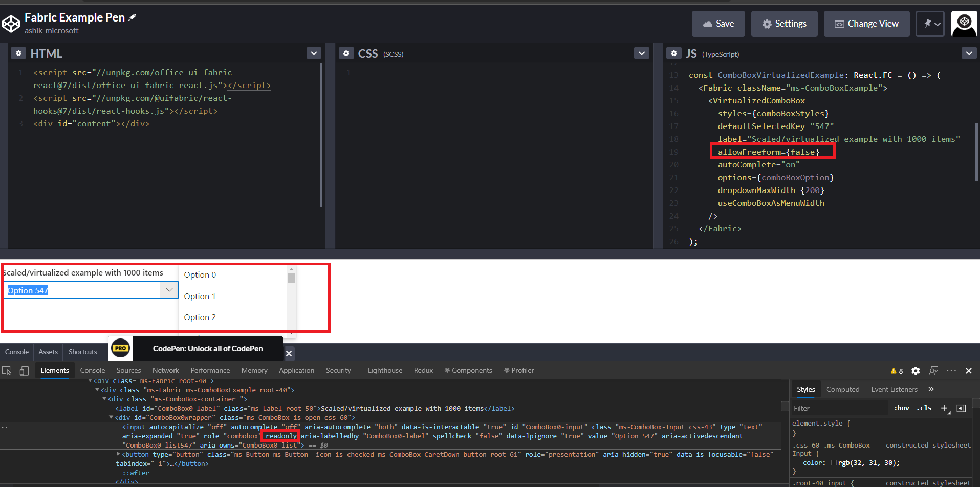Open the rgb(32, 31, 30) color swatch
Image resolution: width=980 pixels, height=487 pixels.
pyautogui.click(x=834, y=462)
